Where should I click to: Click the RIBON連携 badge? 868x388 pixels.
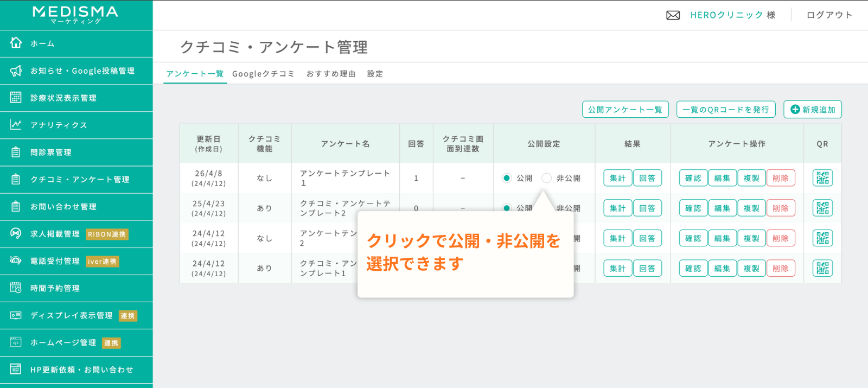coord(107,234)
